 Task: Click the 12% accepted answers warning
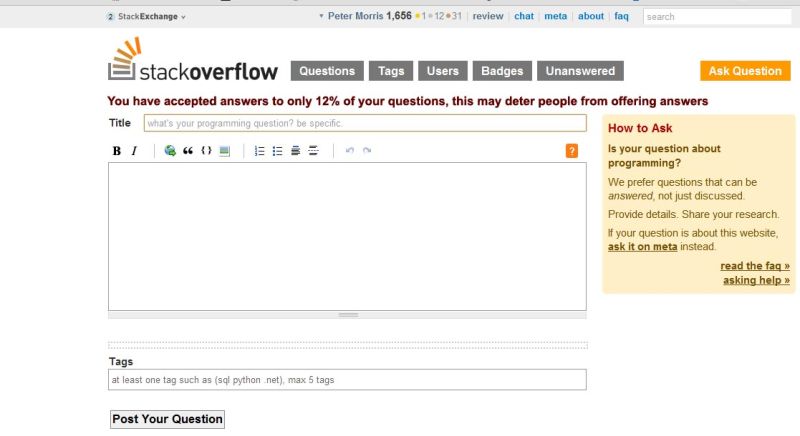(408, 101)
